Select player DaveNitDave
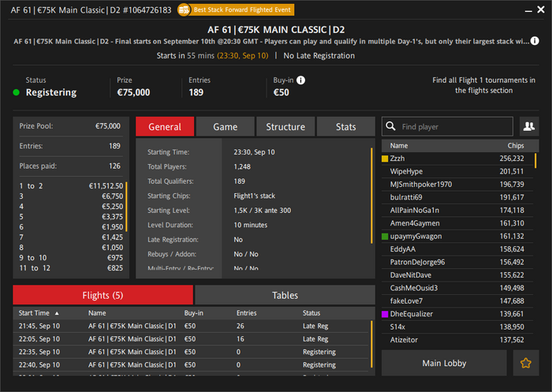The image size is (552, 392). tap(457, 275)
